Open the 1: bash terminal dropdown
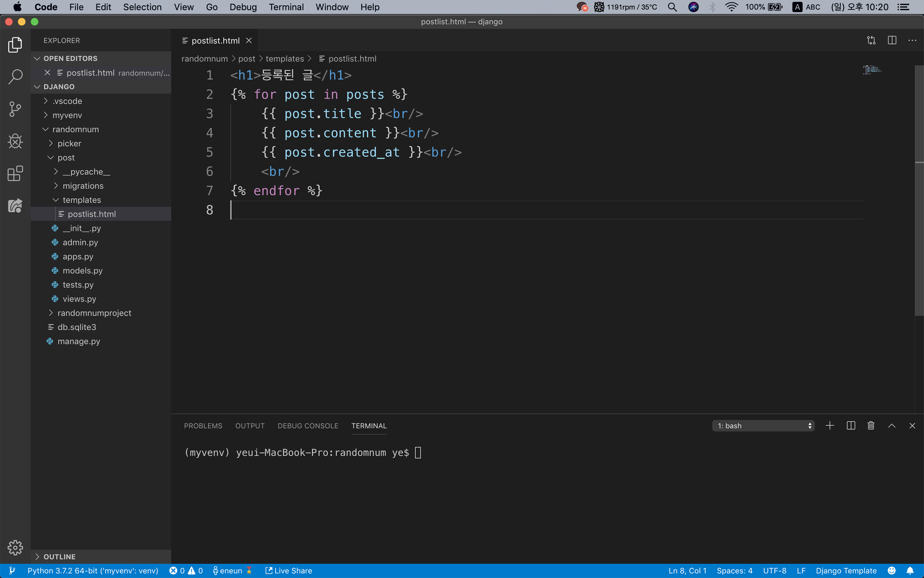Viewport: 924px width, 578px height. click(x=763, y=426)
